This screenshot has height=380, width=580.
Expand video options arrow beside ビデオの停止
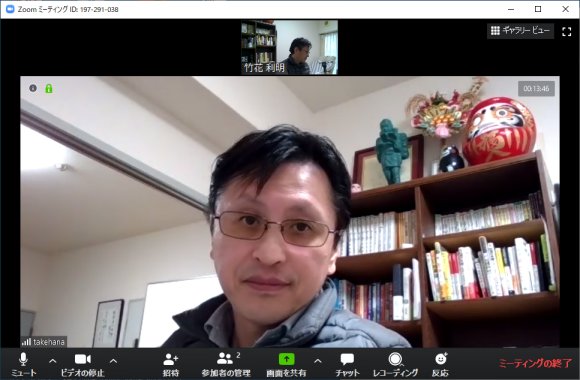pos(114,361)
